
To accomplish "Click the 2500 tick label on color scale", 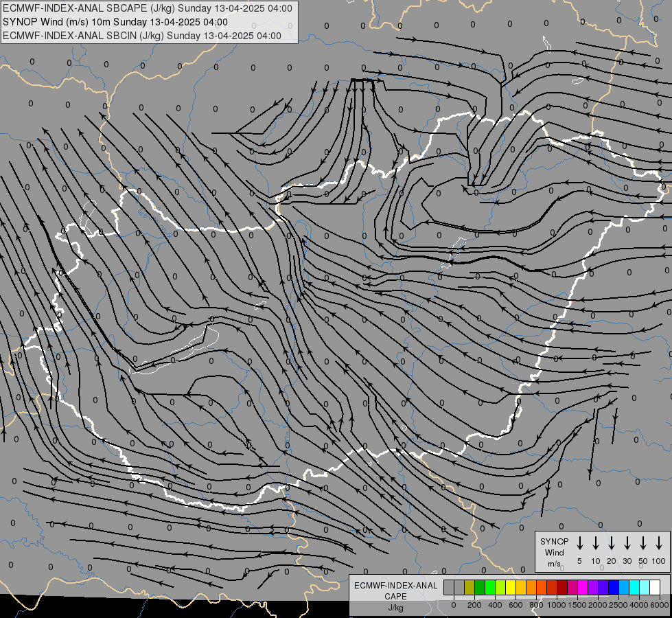I will (x=618, y=605).
